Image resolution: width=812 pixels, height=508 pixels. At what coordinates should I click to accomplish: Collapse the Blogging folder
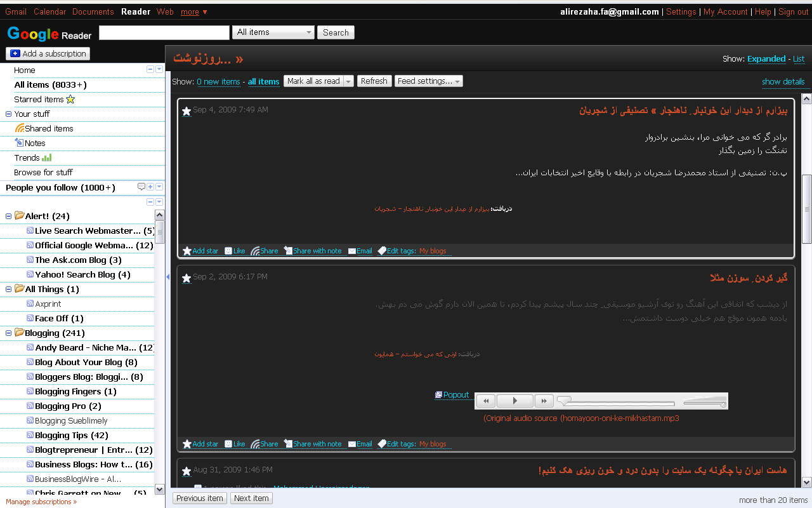pos(9,333)
